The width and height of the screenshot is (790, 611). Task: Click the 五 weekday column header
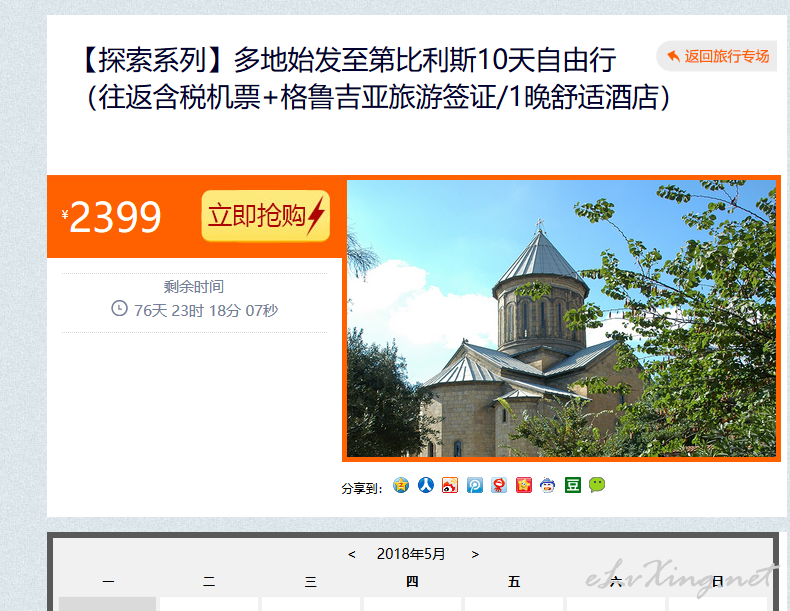coord(514,582)
